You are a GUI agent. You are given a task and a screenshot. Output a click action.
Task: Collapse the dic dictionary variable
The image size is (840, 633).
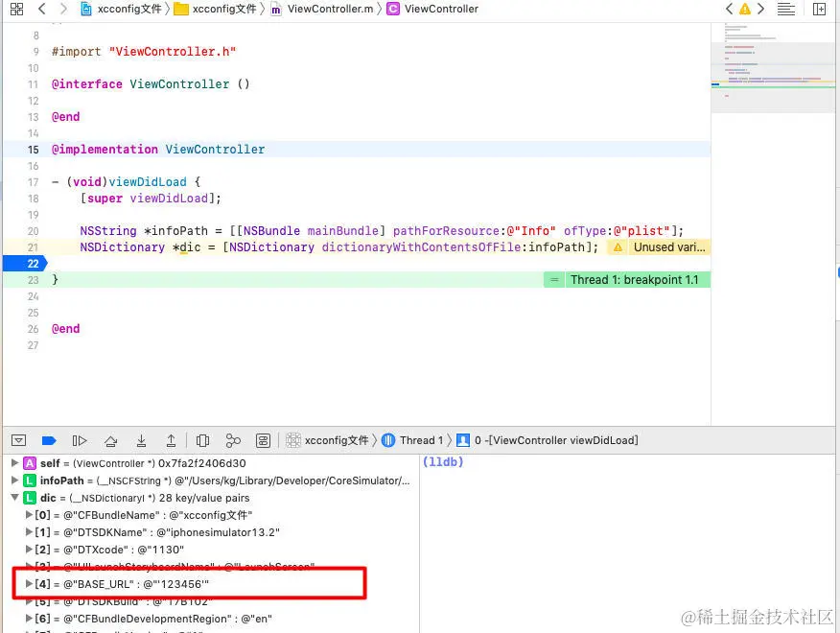pyautogui.click(x=15, y=498)
